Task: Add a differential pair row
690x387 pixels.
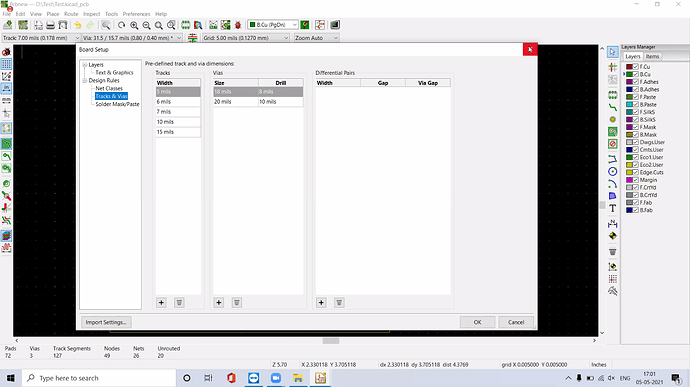Action: (321, 302)
